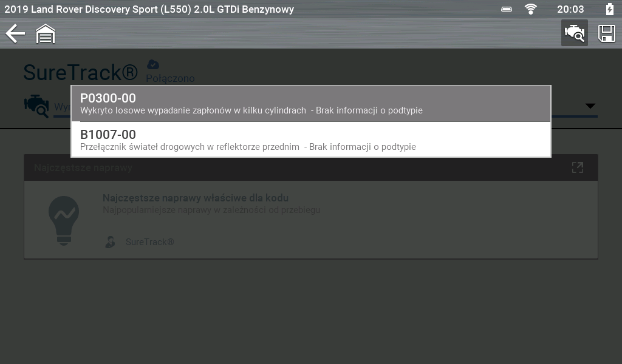Click the SureTrack® source link in card
622x364 pixels.
point(149,242)
